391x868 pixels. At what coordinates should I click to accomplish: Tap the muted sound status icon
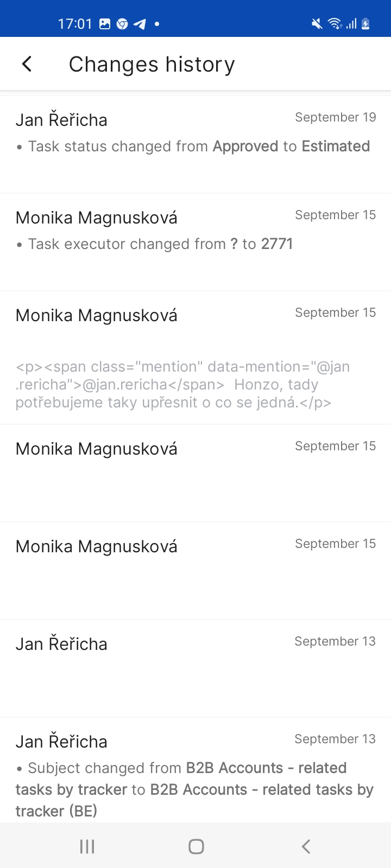click(317, 24)
